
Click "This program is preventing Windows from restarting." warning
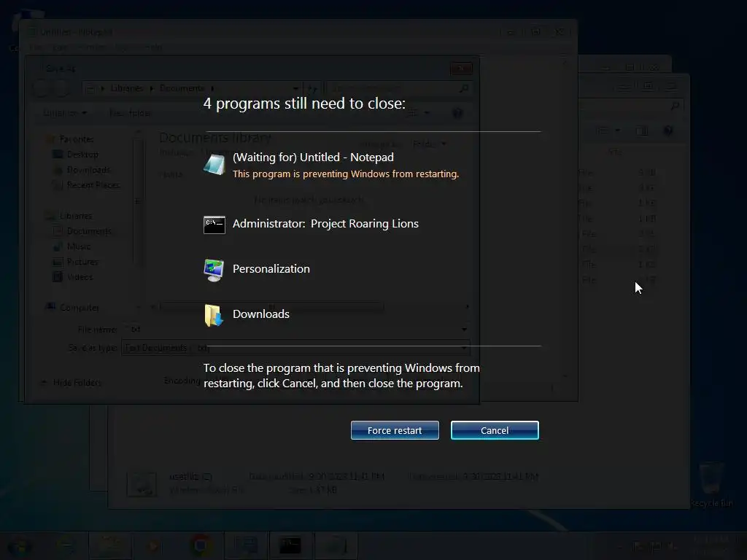345,174
